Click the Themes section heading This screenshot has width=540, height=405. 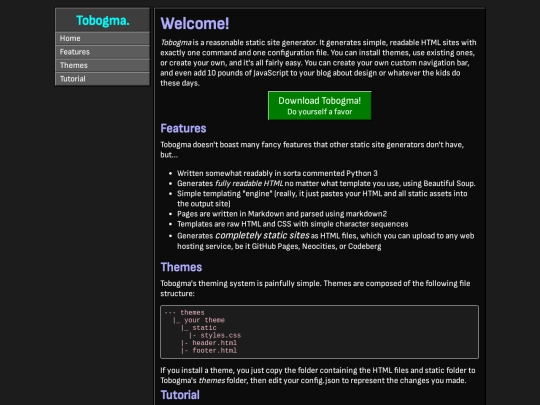point(181,267)
